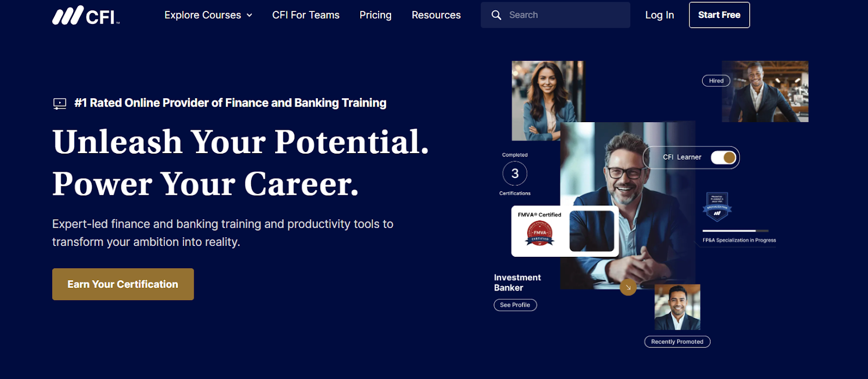Image resolution: width=868 pixels, height=379 pixels.
Task: Open the Resources menu
Action: (x=436, y=15)
